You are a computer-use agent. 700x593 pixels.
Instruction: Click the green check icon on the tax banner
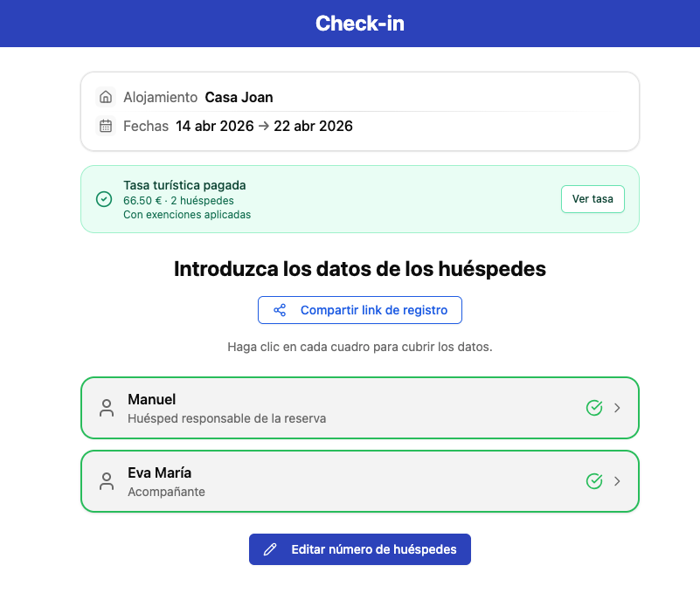pyautogui.click(x=103, y=199)
